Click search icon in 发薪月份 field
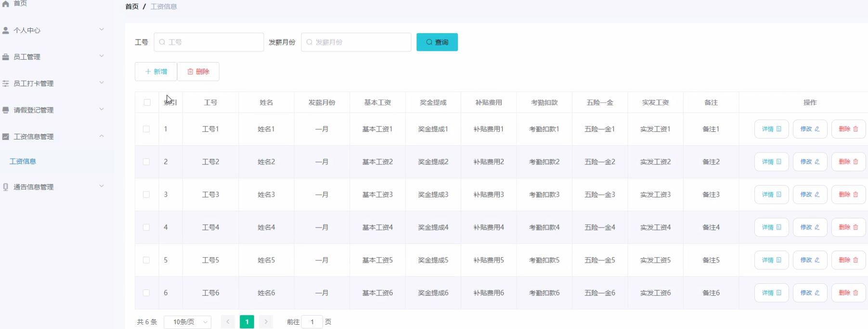The width and height of the screenshot is (868, 329). click(x=310, y=42)
